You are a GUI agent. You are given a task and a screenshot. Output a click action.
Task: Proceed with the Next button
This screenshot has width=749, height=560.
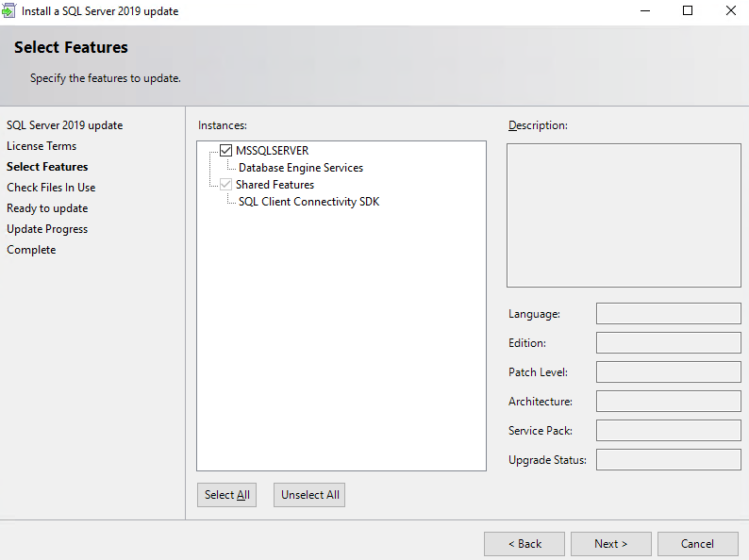click(x=611, y=544)
